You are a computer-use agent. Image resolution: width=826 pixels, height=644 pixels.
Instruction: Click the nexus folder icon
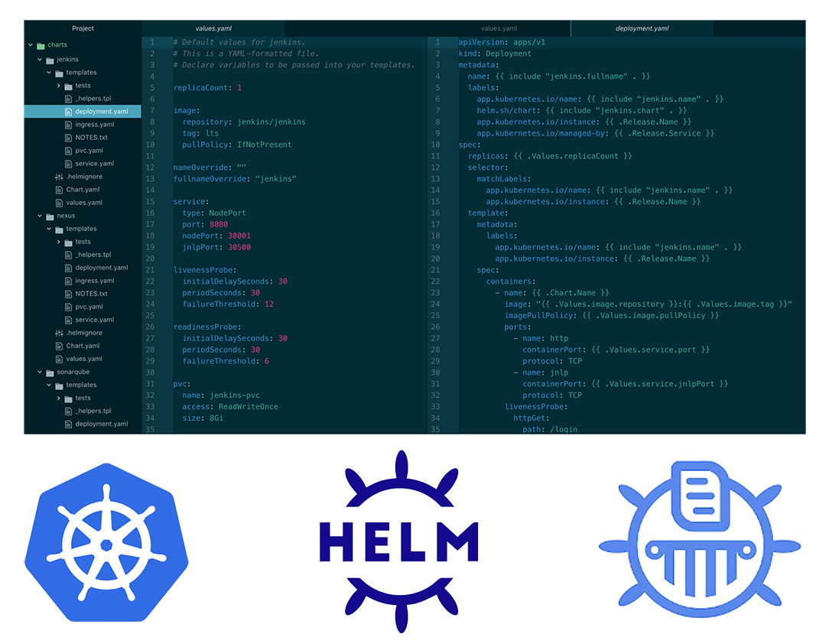tap(50, 216)
